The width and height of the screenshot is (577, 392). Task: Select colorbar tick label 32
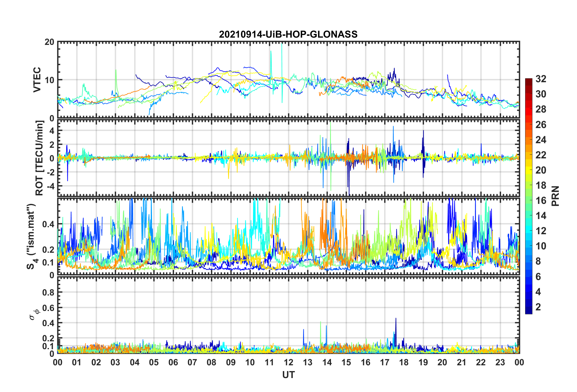(x=541, y=79)
